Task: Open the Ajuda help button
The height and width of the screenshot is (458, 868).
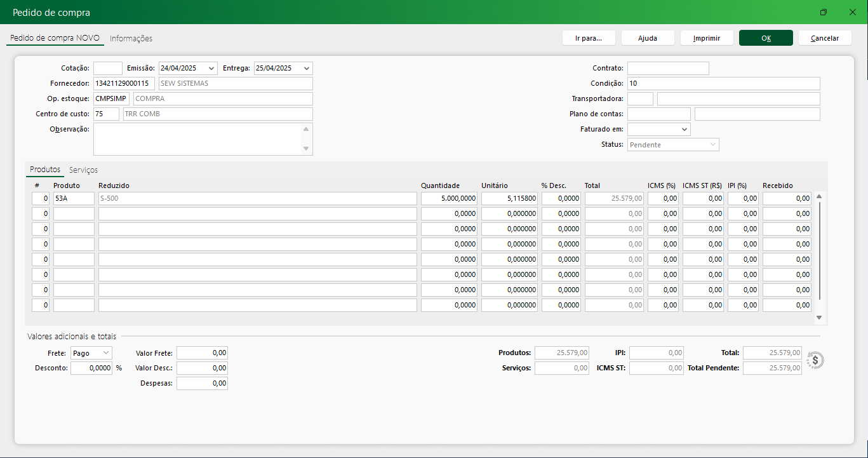Action: click(648, 38)
